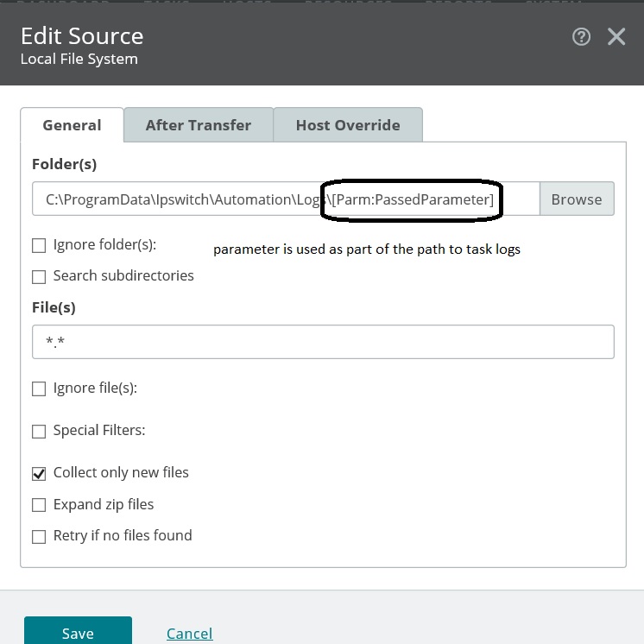
Task: Click the Local File System subtitle
Action: coord(79,60)
